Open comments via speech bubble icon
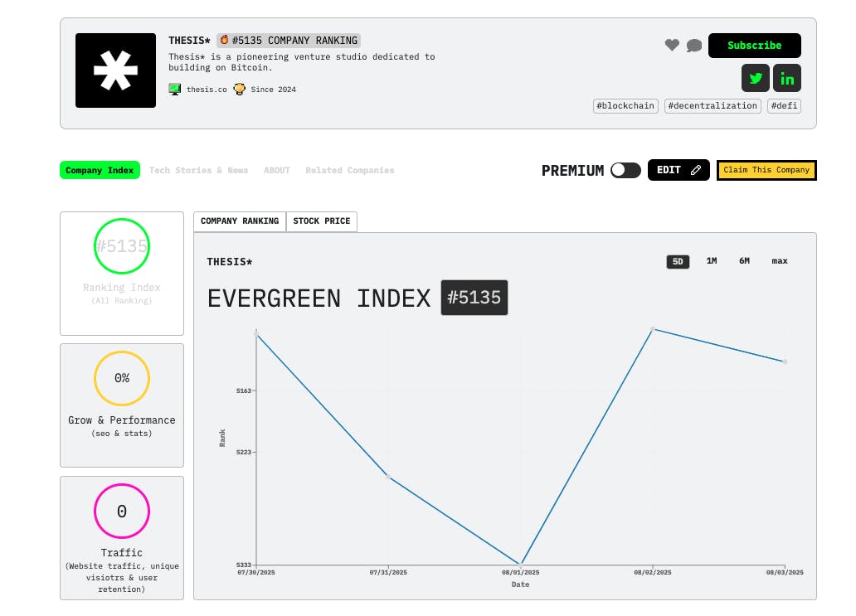Image resolution: width=856 pixels, height=616 pixels. pos(694,46)
